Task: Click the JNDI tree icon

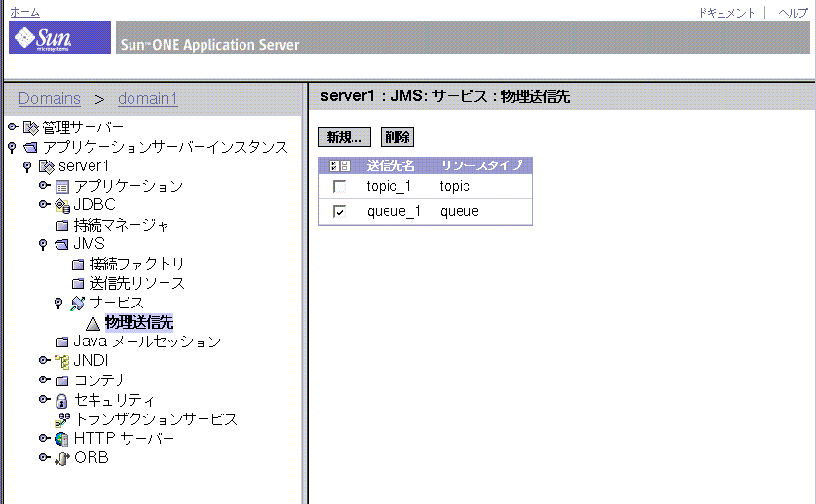Action: [x=62, y=361]
